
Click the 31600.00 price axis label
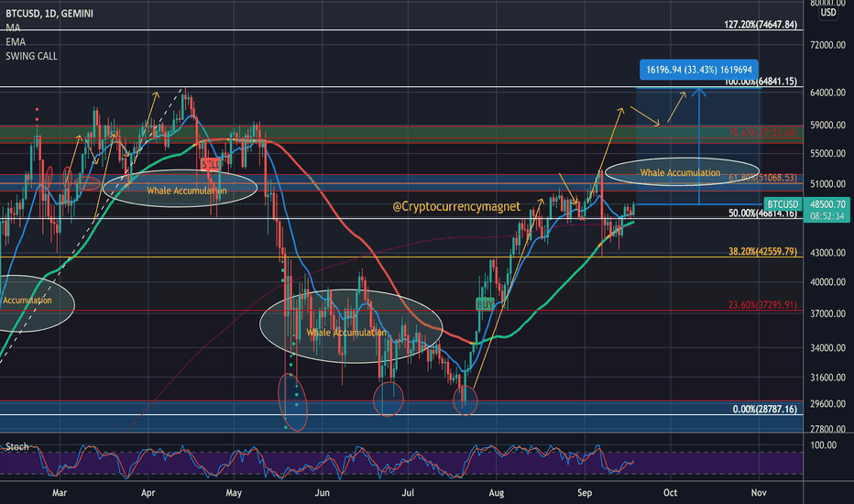pos(827,378)
